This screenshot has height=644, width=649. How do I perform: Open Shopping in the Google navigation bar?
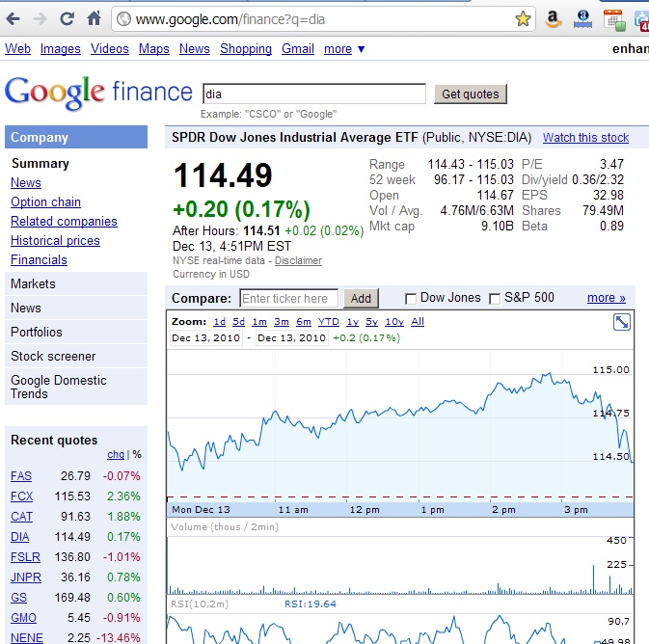(246, 49)
